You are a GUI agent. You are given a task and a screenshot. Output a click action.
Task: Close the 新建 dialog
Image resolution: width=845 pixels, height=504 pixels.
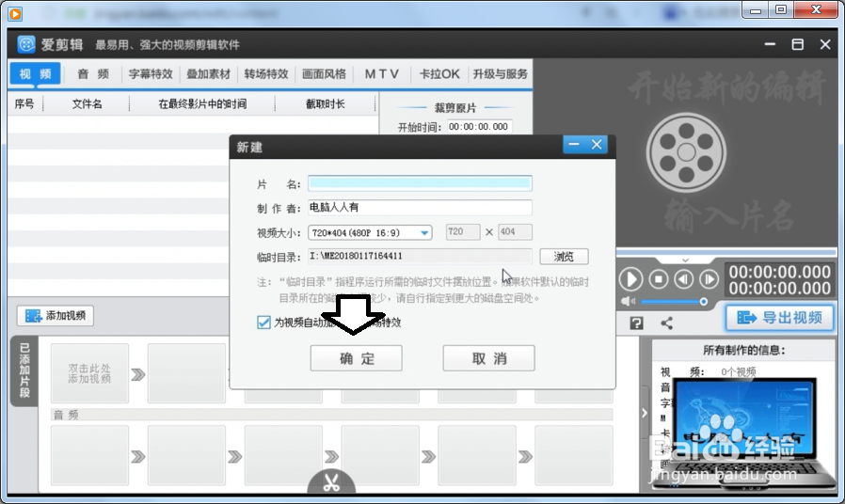point(597,144)
